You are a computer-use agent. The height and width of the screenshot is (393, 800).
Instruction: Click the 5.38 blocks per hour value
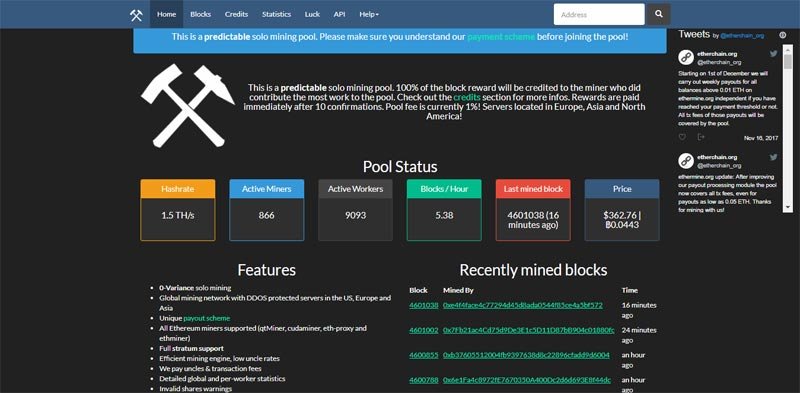click(444, 215)
